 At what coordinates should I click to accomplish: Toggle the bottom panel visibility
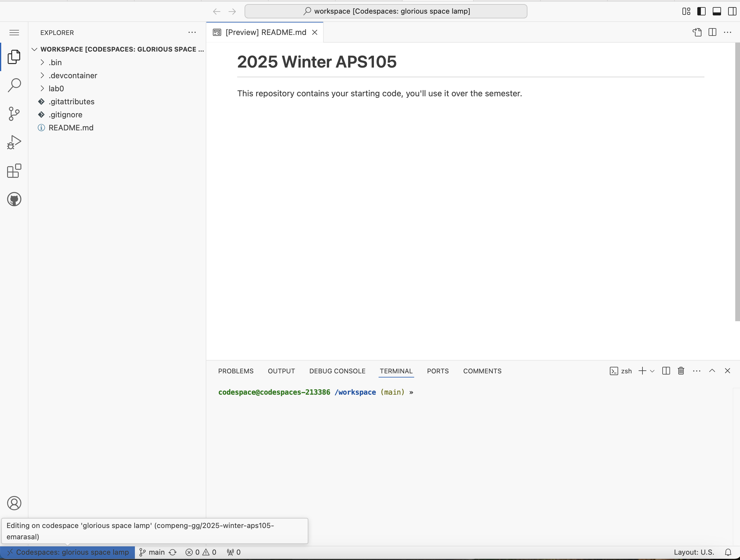(717, 11)
